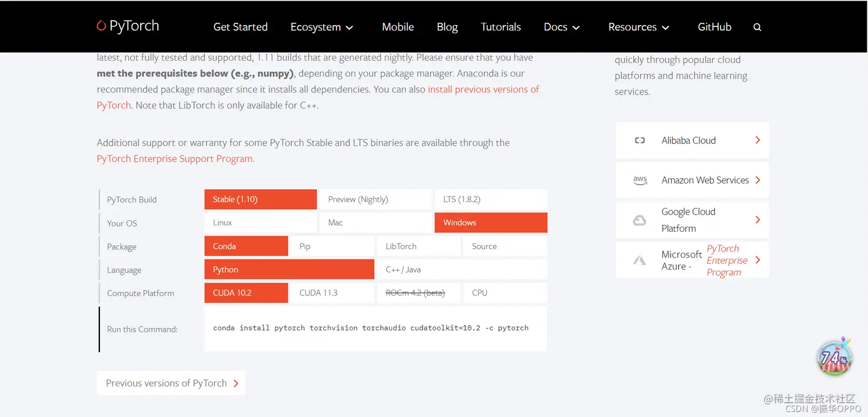Select the Stable (1.10) build option

(261, 200)
